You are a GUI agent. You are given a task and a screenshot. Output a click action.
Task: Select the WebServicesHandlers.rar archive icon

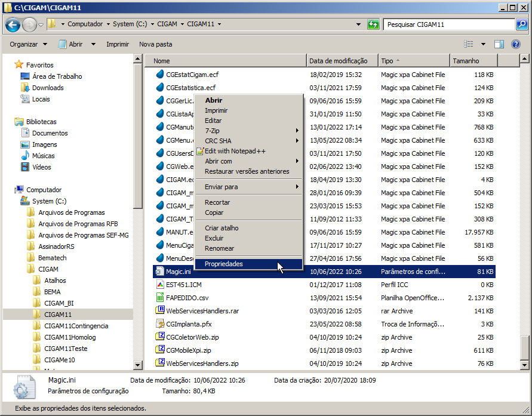(160, 310)
